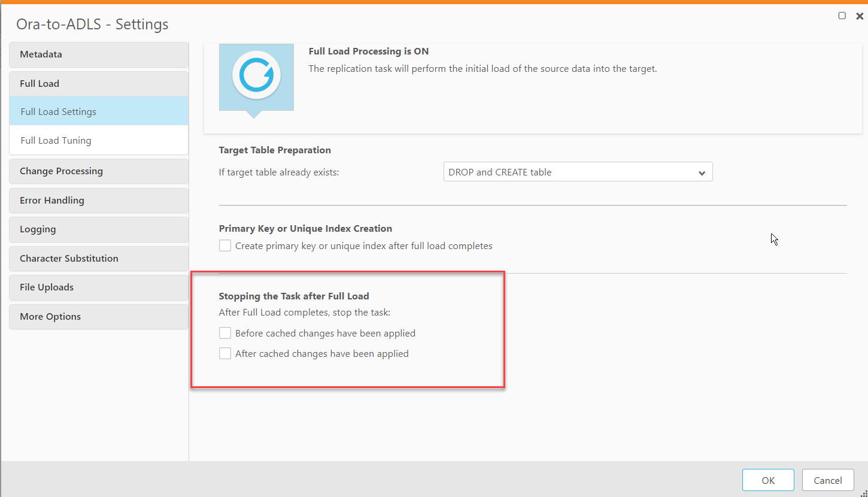Viewport: 868px width, 497px height.
Task: Confirm settings with the OK button
Action: 768,480
